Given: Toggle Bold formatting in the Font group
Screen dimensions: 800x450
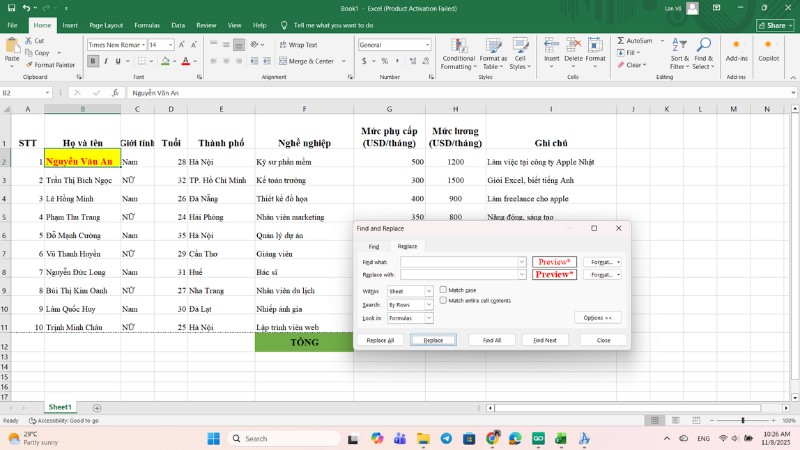Looking at the screenshot, I should (x=93, y=61).
